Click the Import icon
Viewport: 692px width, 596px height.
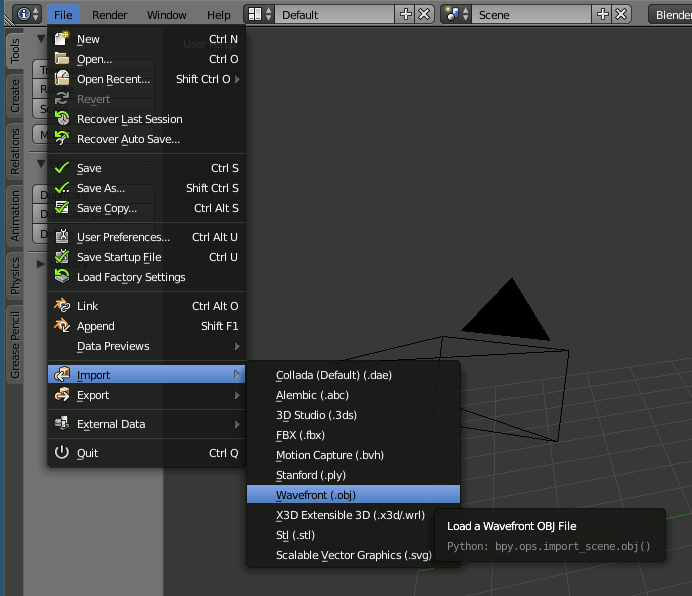point(62,374)
